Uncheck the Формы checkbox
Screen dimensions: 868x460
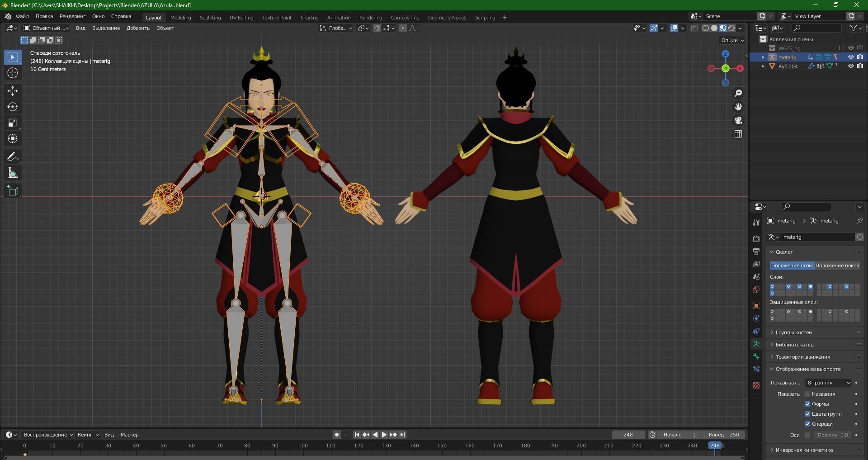[x=807, y=404]
